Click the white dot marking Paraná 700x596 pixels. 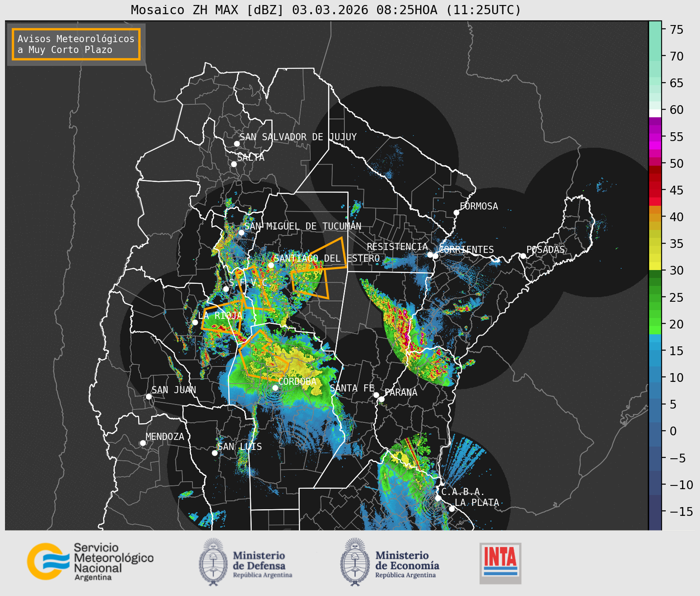pos(382,399)
